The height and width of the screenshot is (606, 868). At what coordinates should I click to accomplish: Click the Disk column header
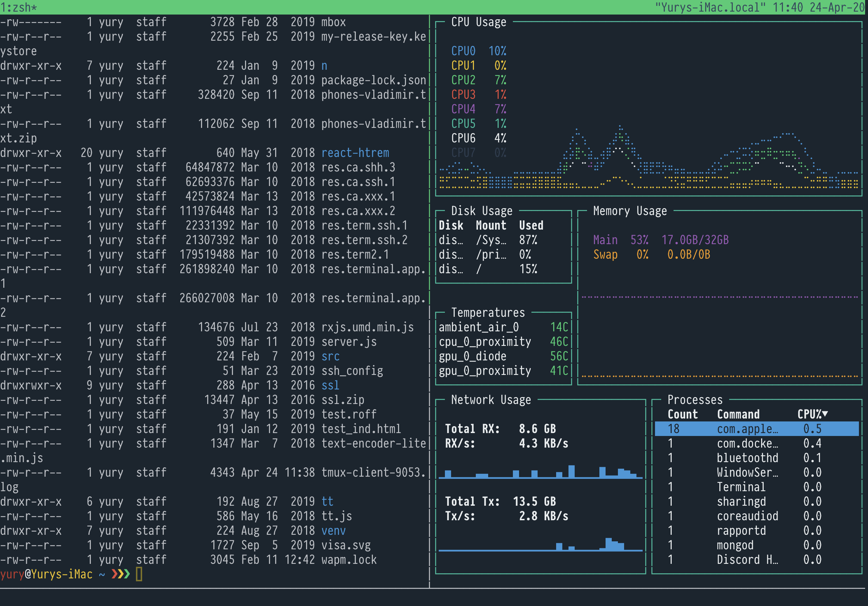[x=451, y=226]
